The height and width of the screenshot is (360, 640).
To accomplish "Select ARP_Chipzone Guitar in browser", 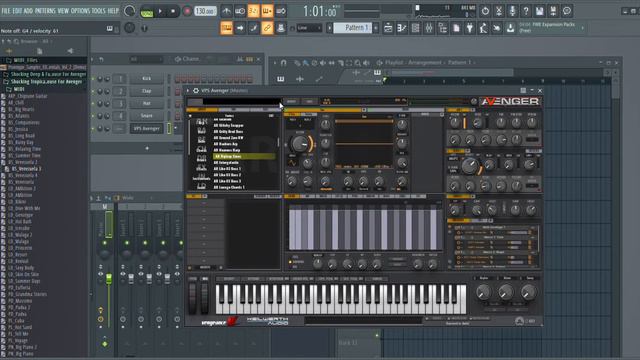I will click(x=24, y=96).
